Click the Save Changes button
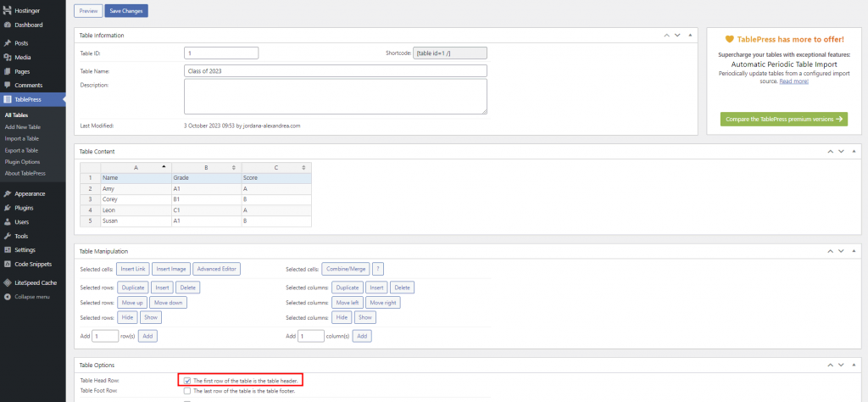 [x=126, y=11]
